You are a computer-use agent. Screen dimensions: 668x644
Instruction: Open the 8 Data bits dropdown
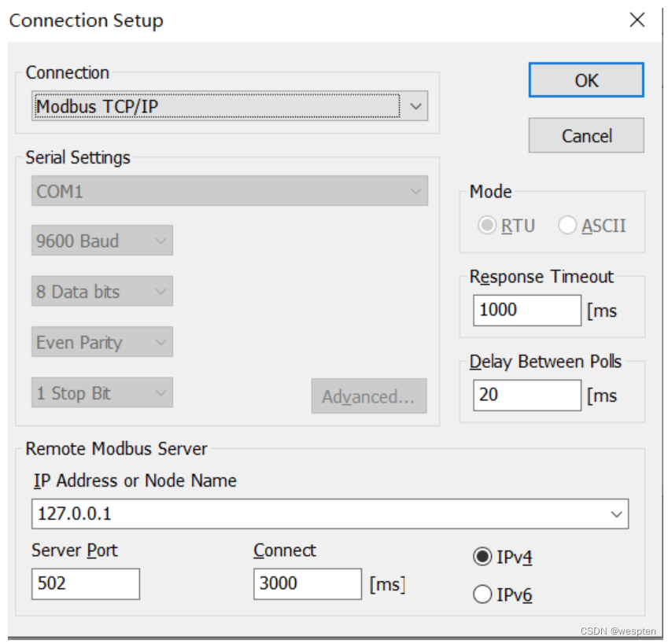102,292
